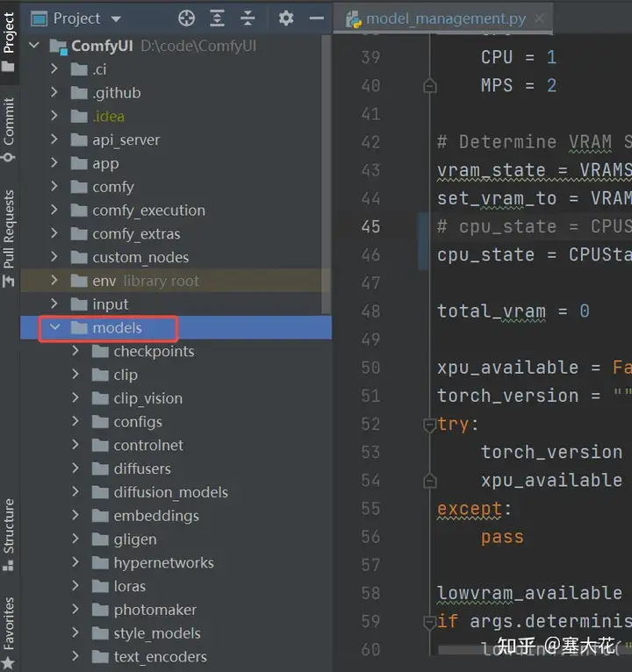Expand the .idea folder
Image resolution: width=632 pixels, height=672 pixels.
coord(54,116)
